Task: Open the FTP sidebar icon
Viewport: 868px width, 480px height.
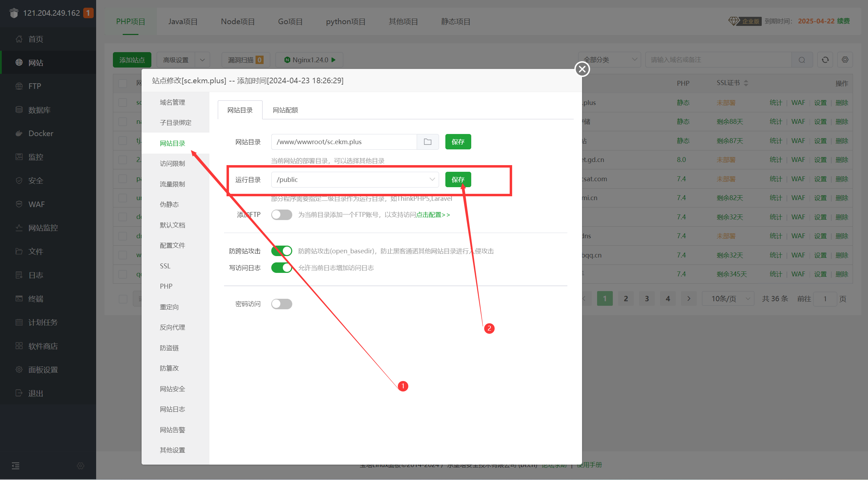Action: [x=19, y=86]
